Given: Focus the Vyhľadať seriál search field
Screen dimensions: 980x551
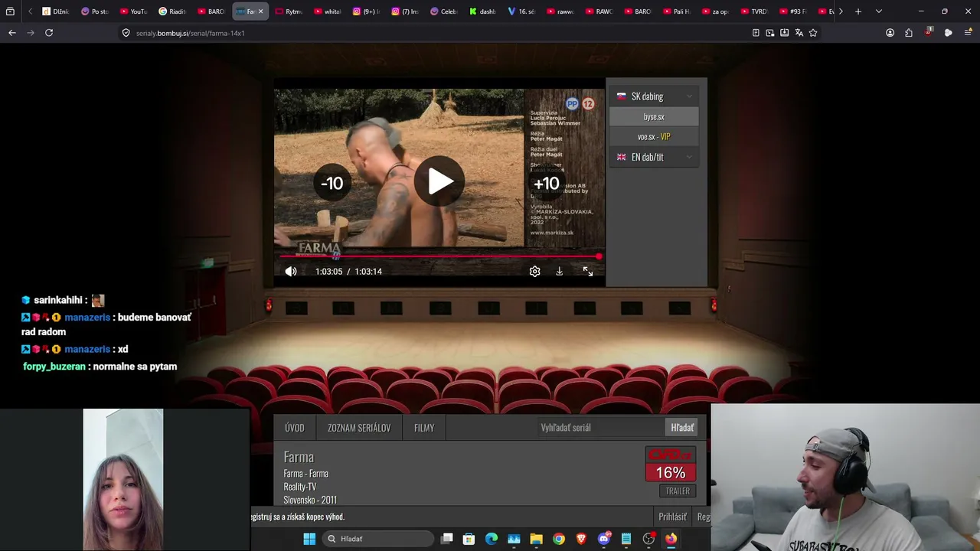Looking at the screenshot, I should [x=601, y=428].
